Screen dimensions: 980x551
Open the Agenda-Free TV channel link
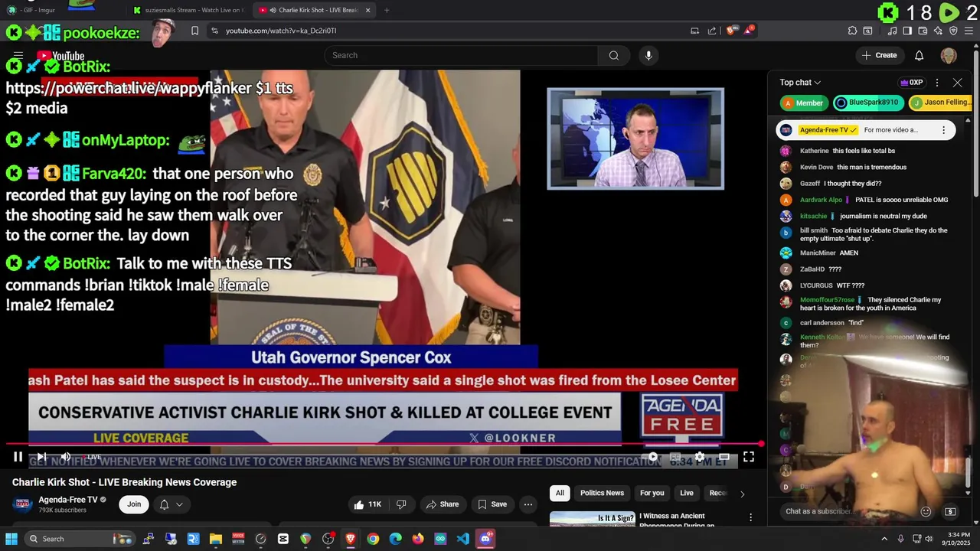[68, 500]
